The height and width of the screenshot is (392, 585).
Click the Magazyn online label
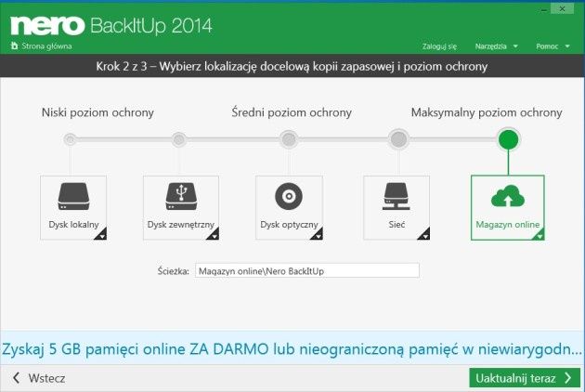(508, 225)
